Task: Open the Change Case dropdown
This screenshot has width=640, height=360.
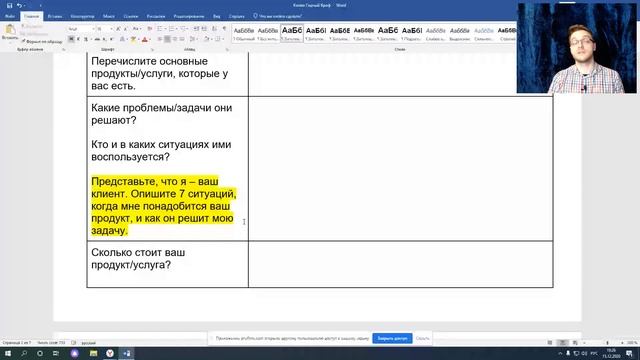Action: (137, 29)
